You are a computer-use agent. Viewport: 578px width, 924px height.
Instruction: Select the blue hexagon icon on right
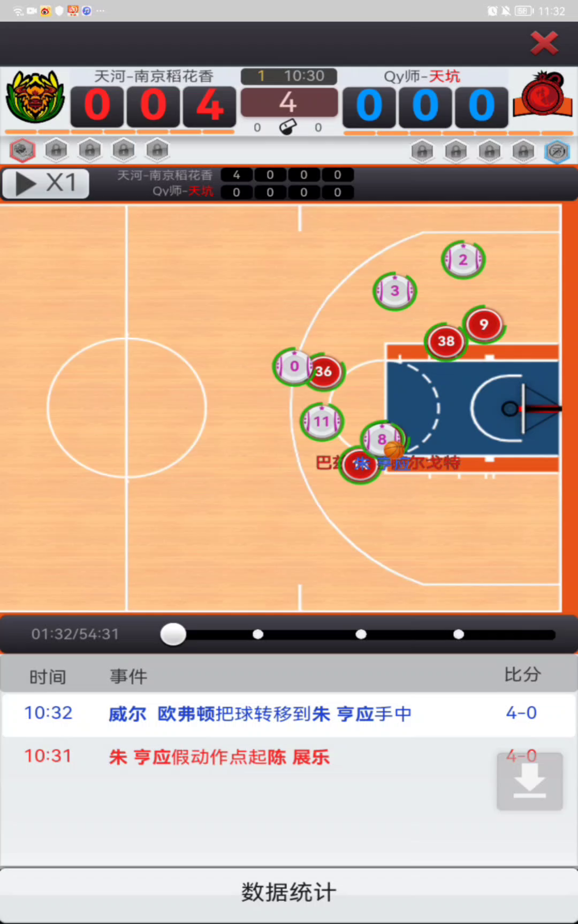pyautogui.click(x=557, y=151)
